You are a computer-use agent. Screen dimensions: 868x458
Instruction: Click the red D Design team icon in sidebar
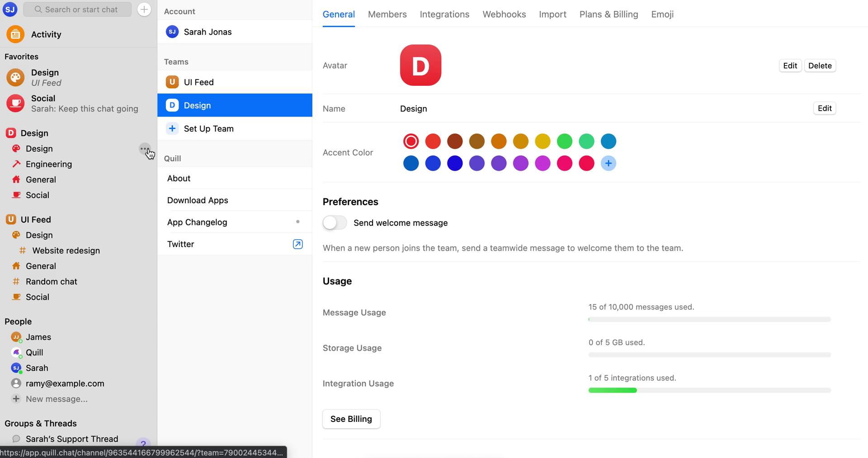[11, 133]
